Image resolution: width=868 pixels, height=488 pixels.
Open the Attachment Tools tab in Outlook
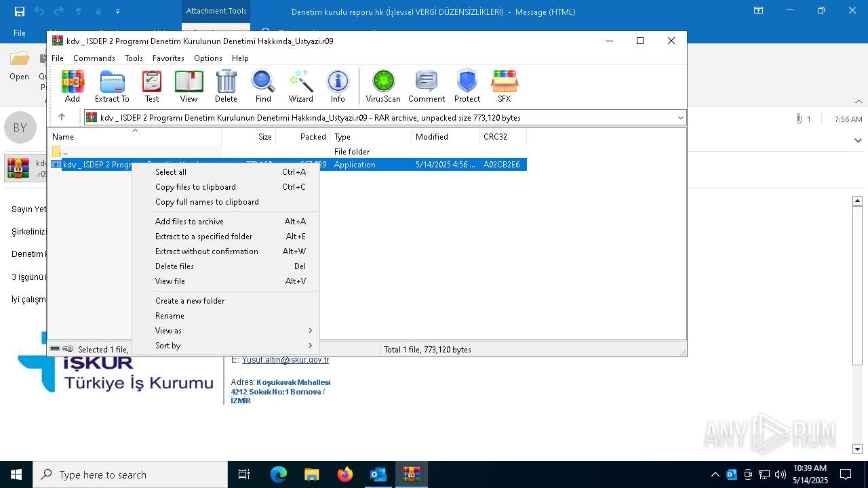216,12
